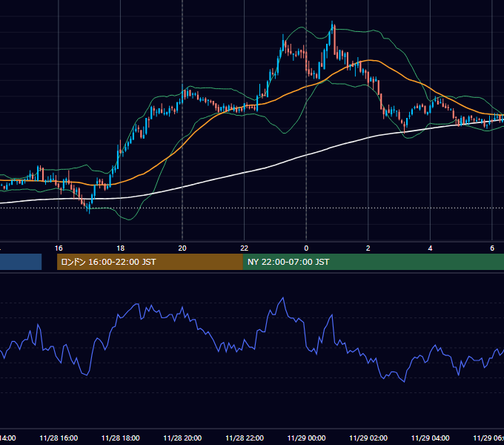Click the 4 hour label on the axis
Image resolution: width=504 pixels, height=445 pixels.
pos(430,248)
